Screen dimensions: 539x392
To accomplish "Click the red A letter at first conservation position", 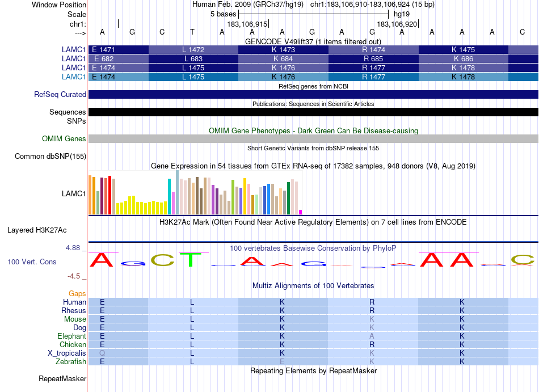I will tap(102, 260).
